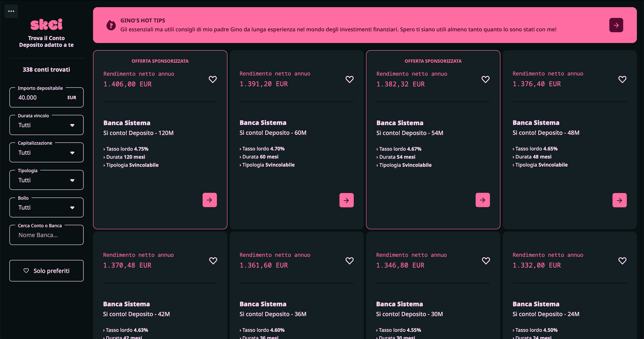Favorite the Si conto! Deposito - 24M offer

[622, 261]
